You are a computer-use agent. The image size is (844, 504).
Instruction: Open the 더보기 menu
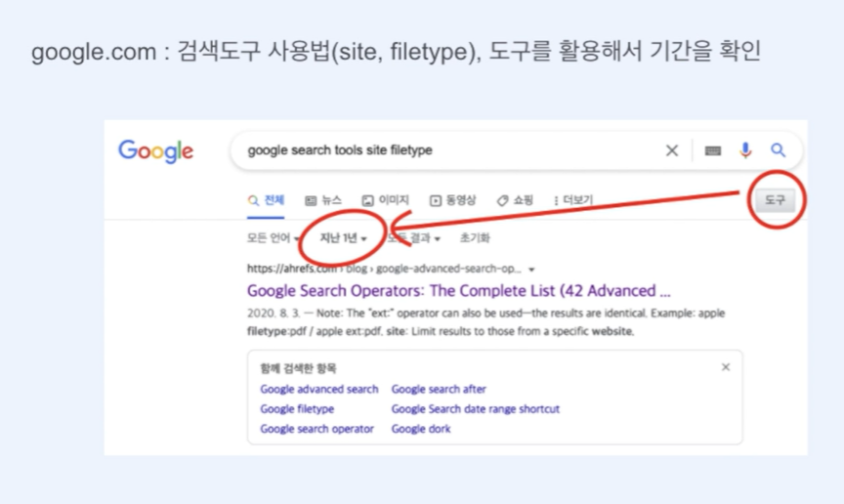click(573, 200)
